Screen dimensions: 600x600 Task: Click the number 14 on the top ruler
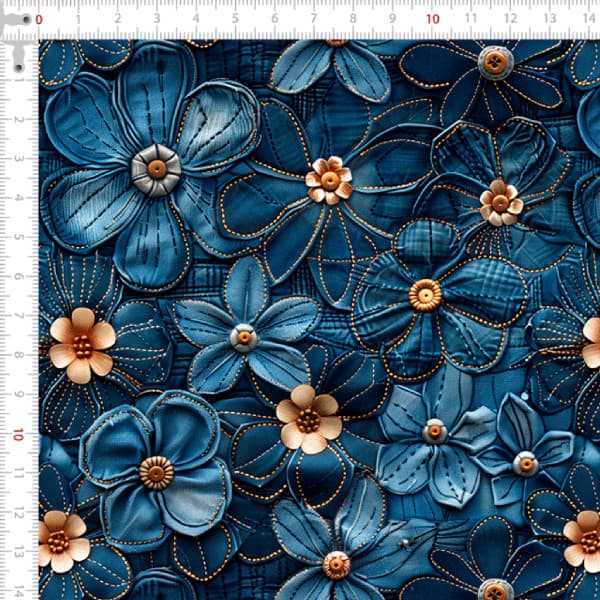tap(589, 18)
